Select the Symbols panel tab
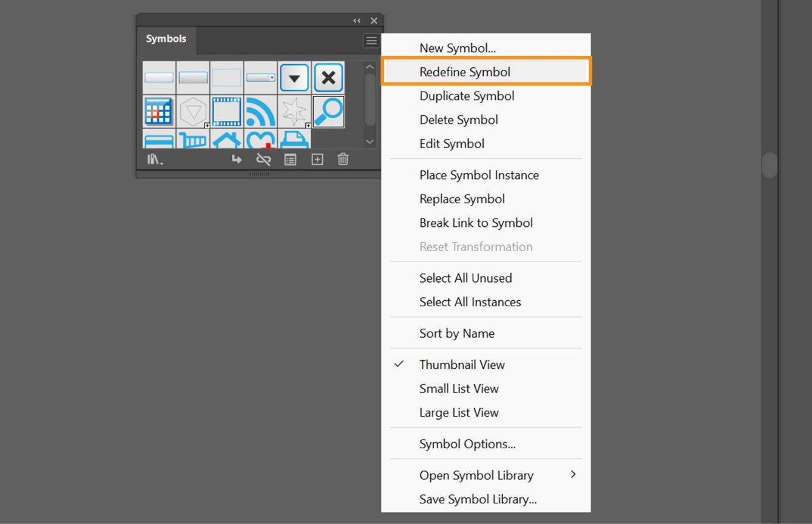This screenshot has height=524, width=812. (x=166, y=39)
